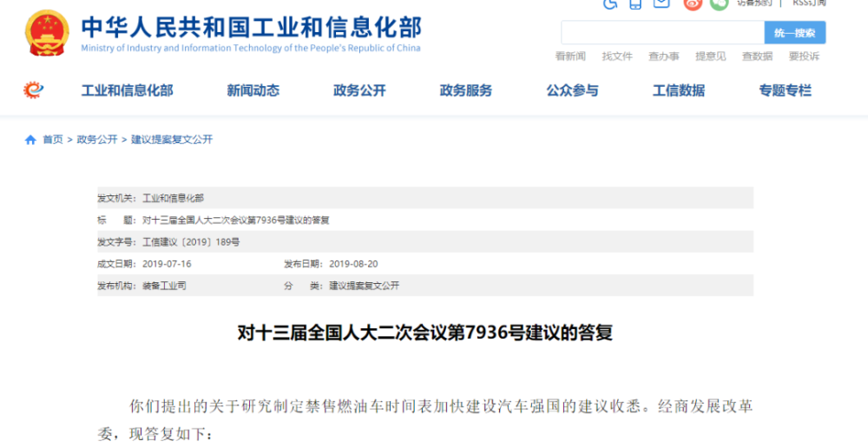Image resolution: width=868 pixels, height=448 pixels.
Task: Click the 成文日期 value 2019-07-16
Action: [x=168, y=264]
